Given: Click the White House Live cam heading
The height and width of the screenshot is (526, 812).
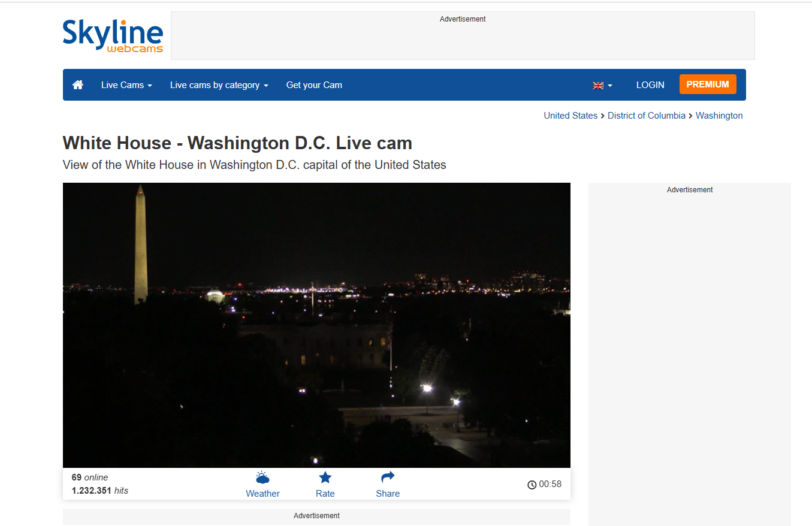Looking at the screenshot, I should tap(237, 143).
